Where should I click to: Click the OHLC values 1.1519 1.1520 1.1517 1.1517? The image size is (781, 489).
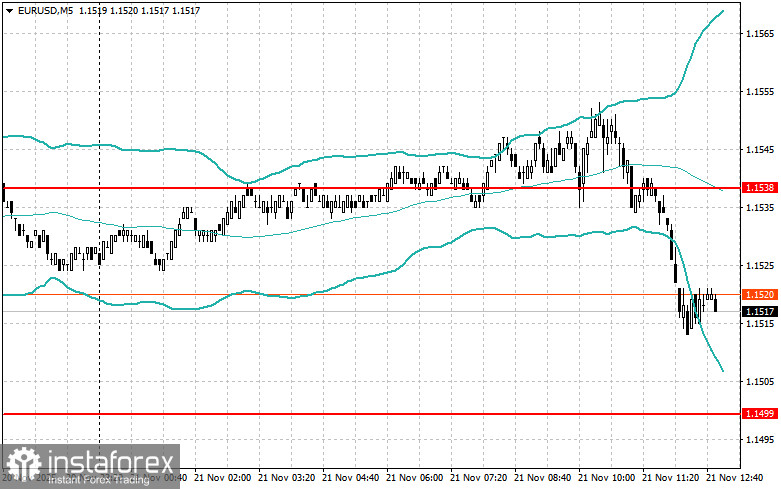tap(139, 10)
